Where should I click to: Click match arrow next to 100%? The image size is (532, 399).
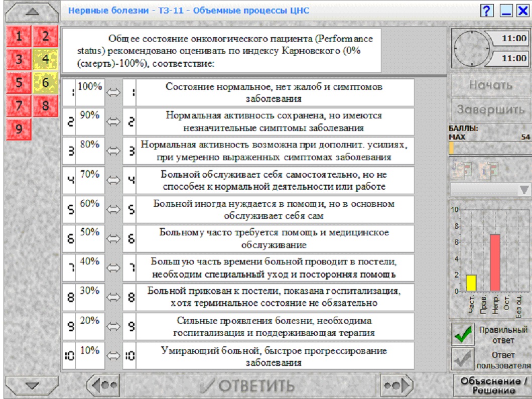(x=113, y=92)
